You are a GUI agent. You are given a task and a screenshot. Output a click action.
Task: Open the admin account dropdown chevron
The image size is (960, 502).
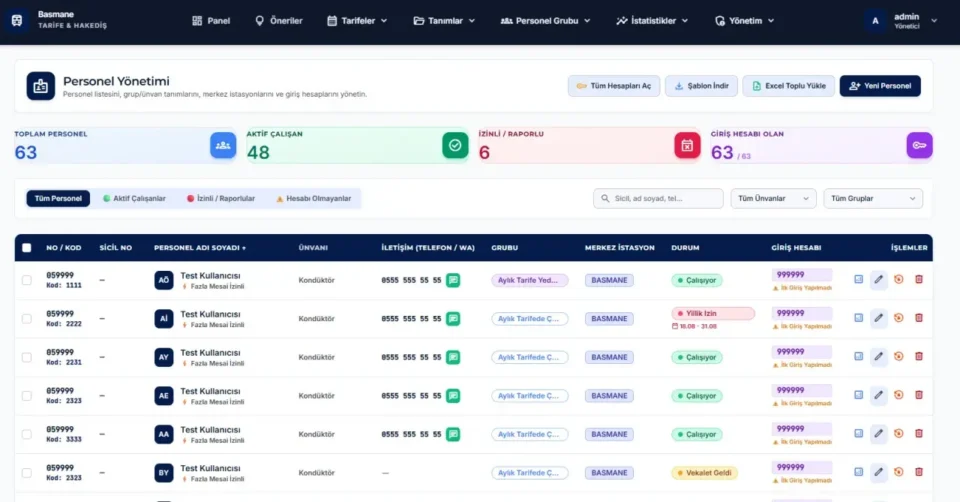pos(934,21)
